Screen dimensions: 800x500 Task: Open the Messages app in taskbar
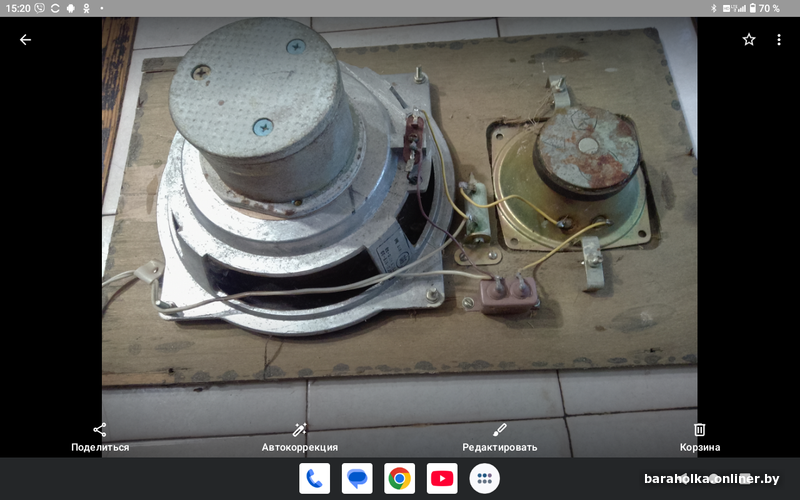(357, 479)
